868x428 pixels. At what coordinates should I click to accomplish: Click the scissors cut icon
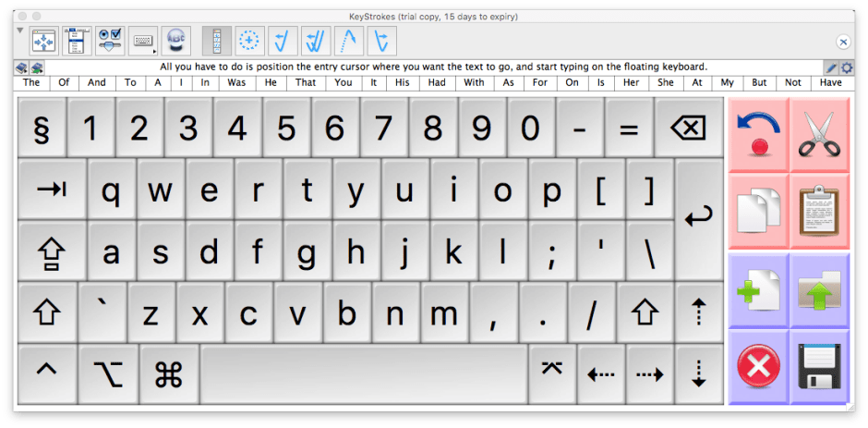click(819, 133)
